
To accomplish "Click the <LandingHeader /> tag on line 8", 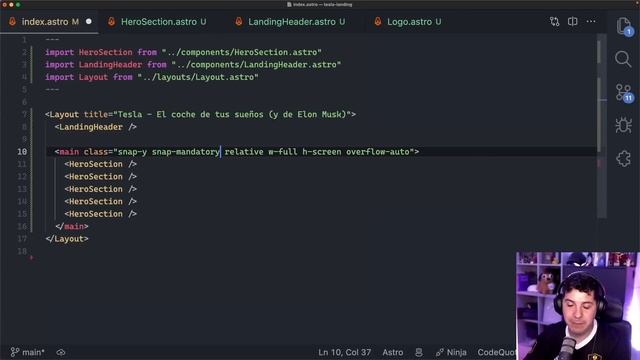I will coord(96,127).
